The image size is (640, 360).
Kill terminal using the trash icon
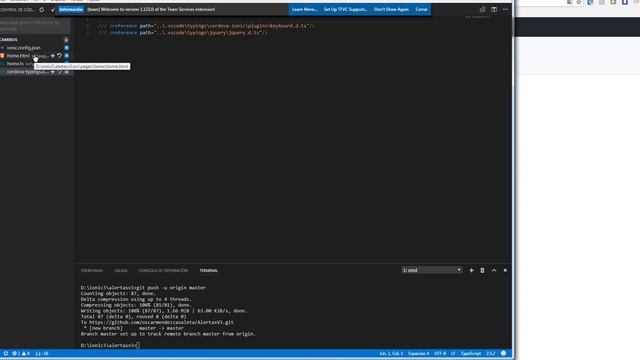482,270
